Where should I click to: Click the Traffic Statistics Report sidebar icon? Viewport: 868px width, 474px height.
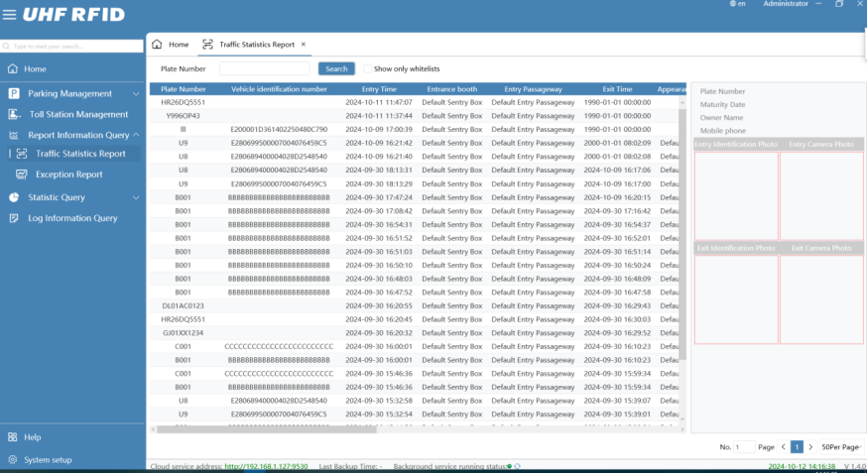[22, 154]
